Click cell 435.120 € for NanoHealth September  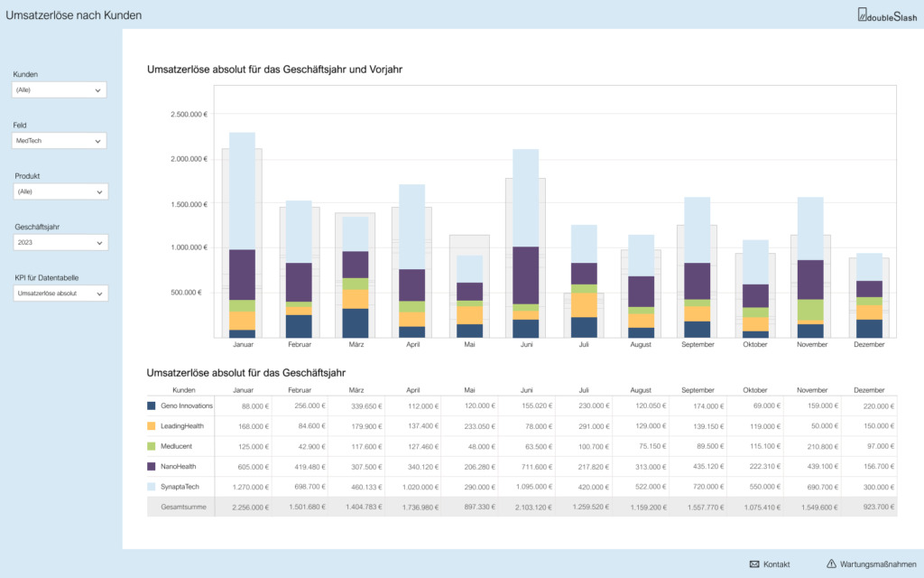tap(707, 467)
